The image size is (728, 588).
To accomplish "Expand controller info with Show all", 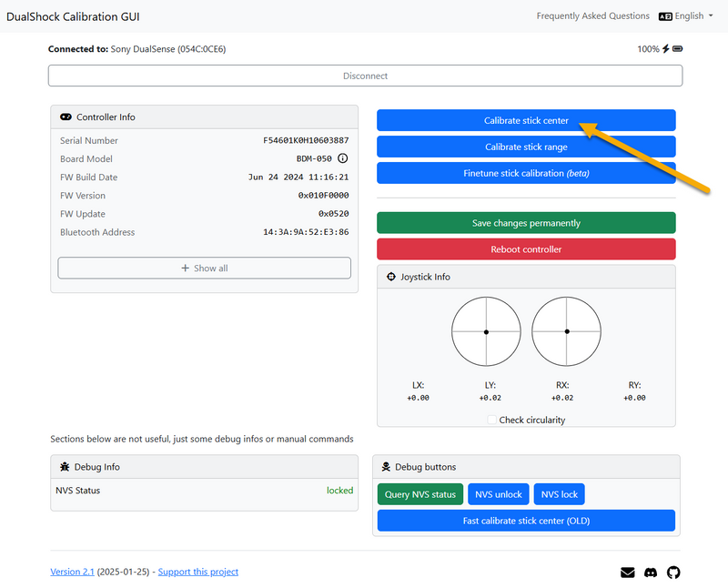I will click(204, 268).
